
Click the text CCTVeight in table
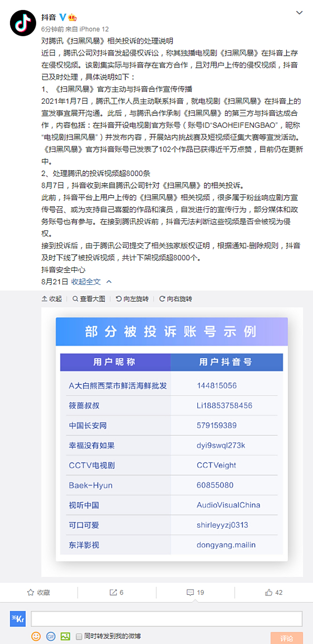(x=216, y=465)
